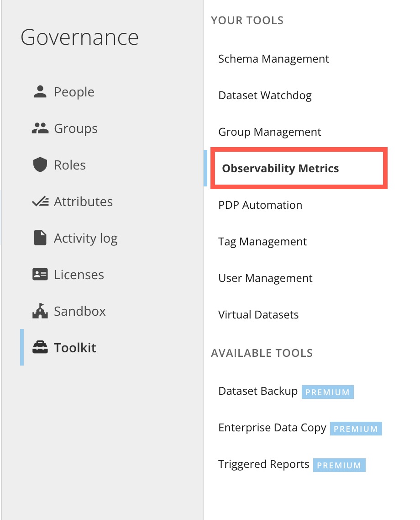Select the highlighted Observability Metrics item
Screen dimensions: 420x520
pyautogui.click(x=280, y=169)
